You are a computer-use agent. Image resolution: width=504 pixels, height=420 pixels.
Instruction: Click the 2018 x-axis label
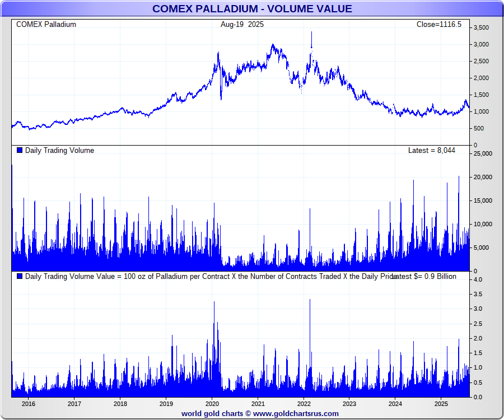tap(120, 404)
